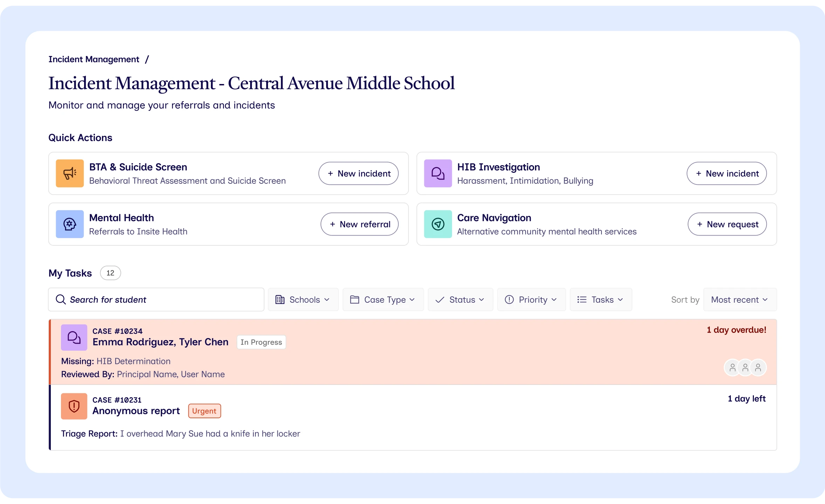The height and width of the screenshot is (504, 825).
Task: Click the search magnifier icon
Action: (x=61, y=300)
